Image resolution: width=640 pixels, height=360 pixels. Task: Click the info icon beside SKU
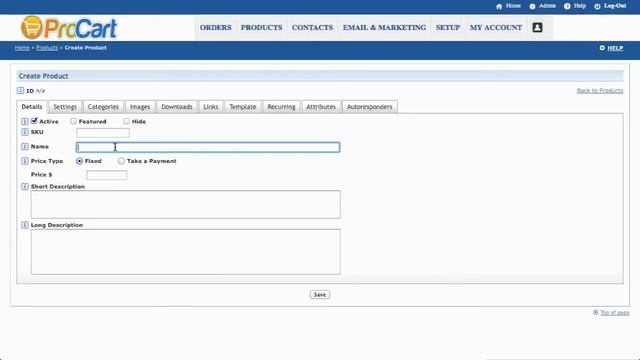click(x=24, y=132)
